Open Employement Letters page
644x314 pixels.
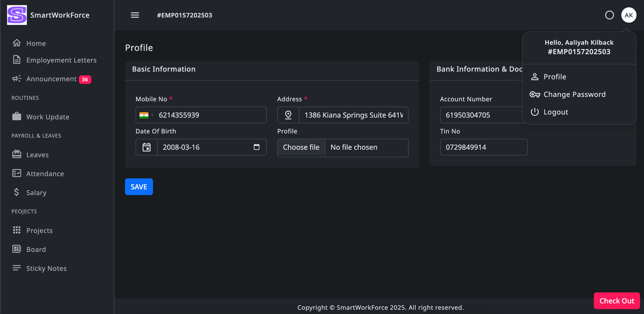[61, 60]
